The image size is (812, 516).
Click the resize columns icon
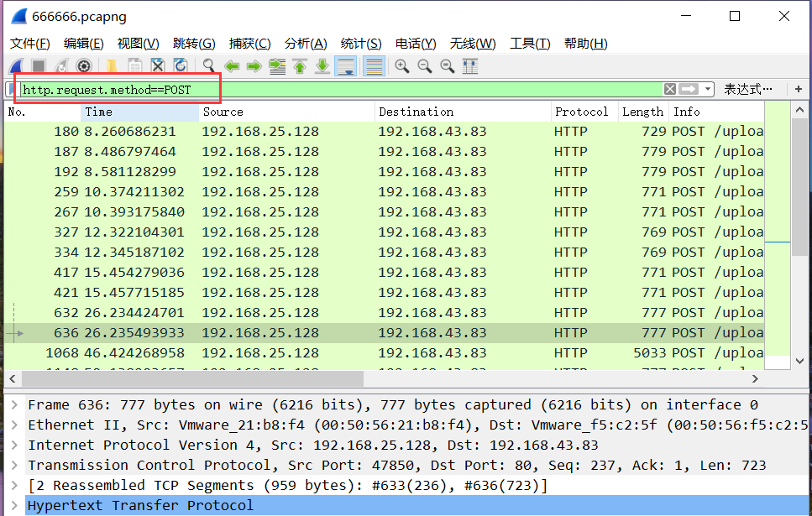point(470,66)
